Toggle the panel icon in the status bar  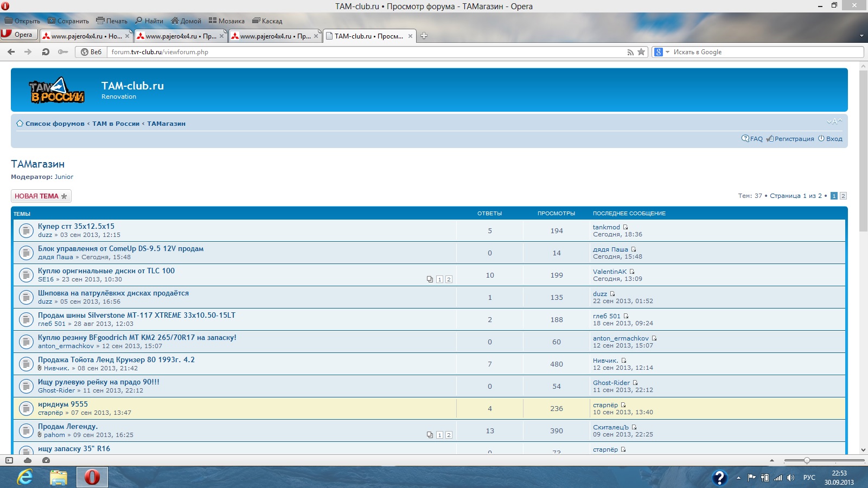pos(9,460)
